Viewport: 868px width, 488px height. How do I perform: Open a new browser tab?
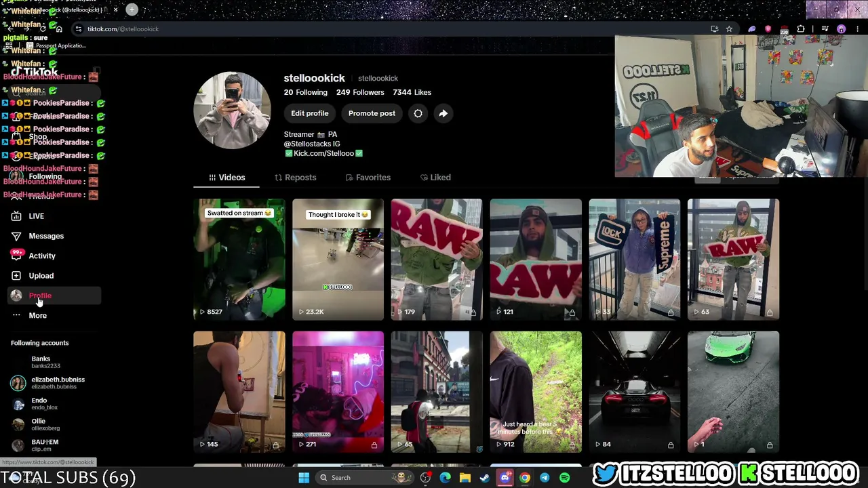coord(132,9)
